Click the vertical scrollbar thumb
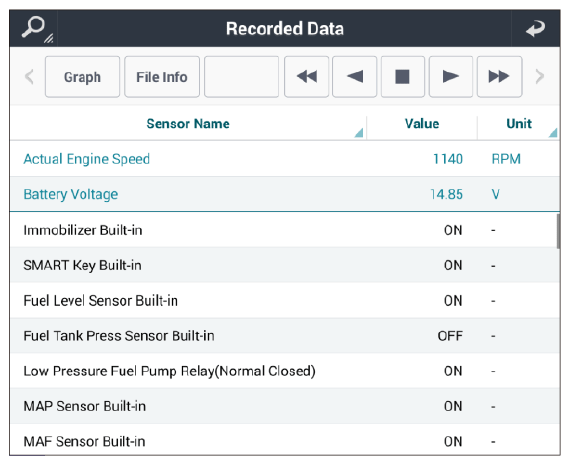570x465 pixels. (x=558, y=231)
